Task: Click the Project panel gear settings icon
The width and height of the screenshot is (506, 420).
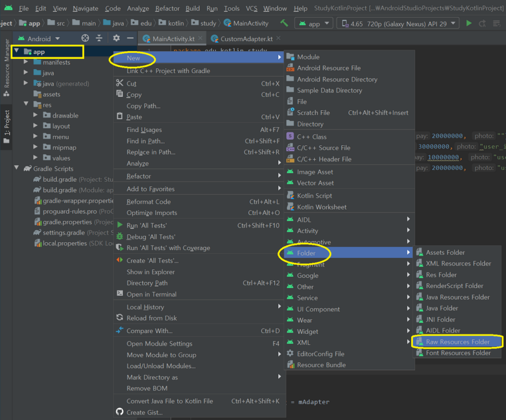Action: click(116, 38)
